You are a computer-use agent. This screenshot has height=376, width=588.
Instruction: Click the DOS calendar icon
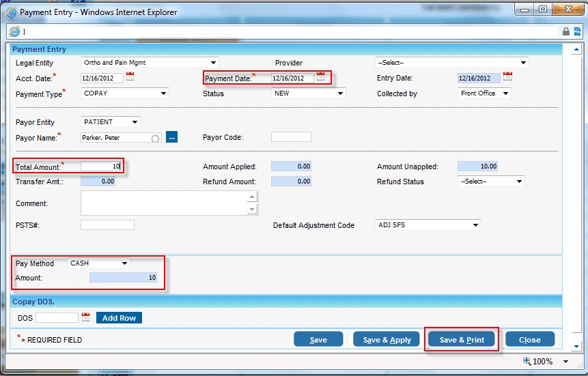pos(86,317)
